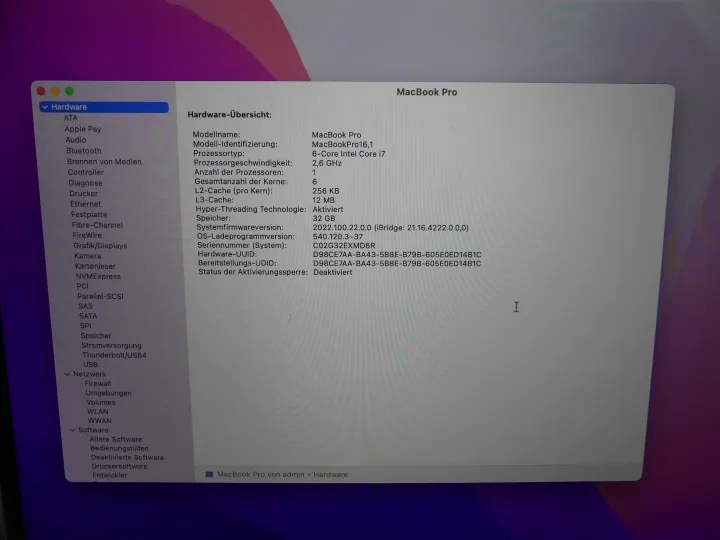
Task: Open the Audio hardware entry
Action: [x=76, y=140]
